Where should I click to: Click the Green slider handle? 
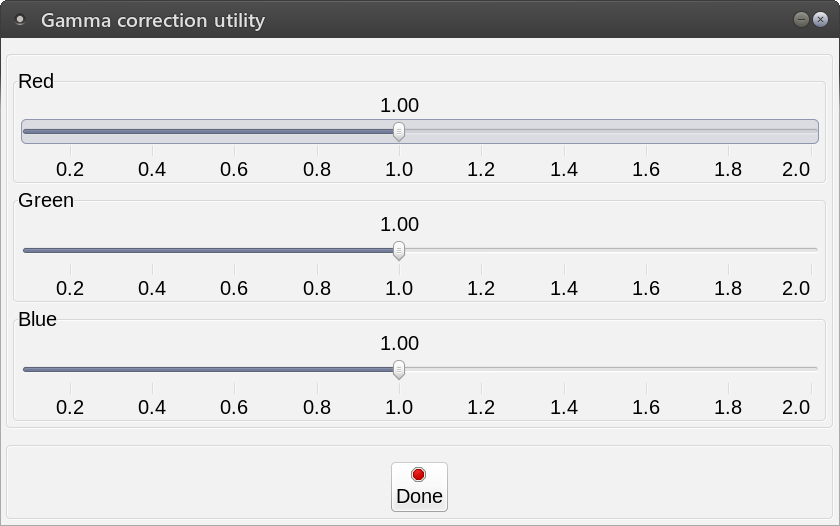(399, 250)
